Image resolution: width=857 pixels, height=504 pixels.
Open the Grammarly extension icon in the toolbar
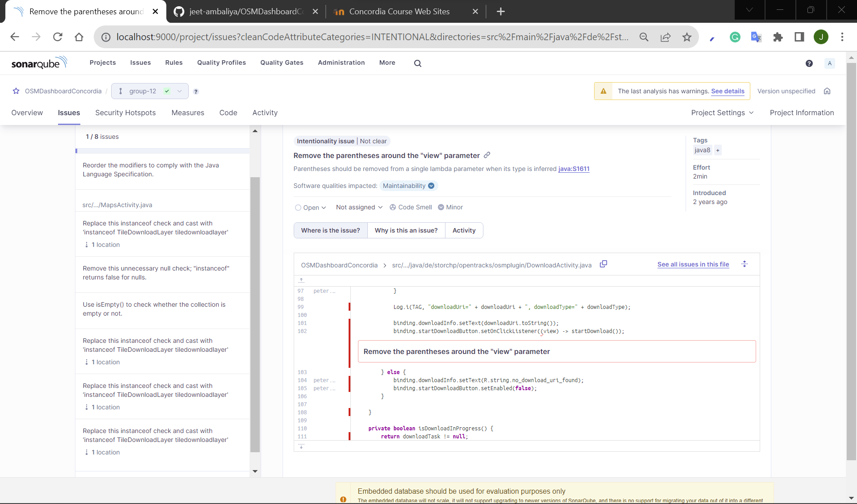click(735, 37)
